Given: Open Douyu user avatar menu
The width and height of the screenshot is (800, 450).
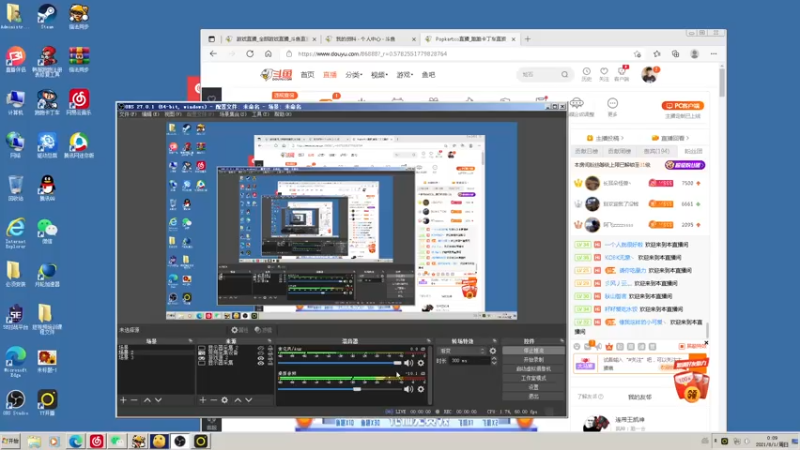Looking at the screenshot, I should point(649,74).
